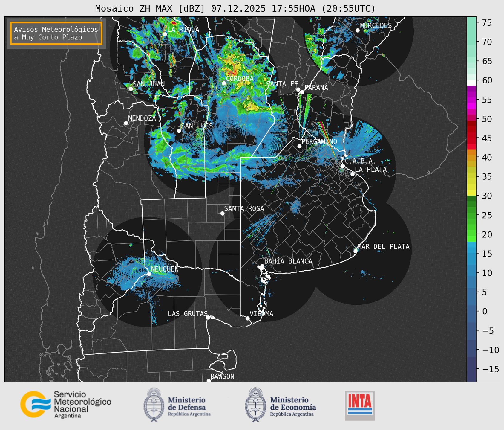Screen dimensions: 504x430
Task: Select the Pergamino city marker dot
Action: pos(299,146)
